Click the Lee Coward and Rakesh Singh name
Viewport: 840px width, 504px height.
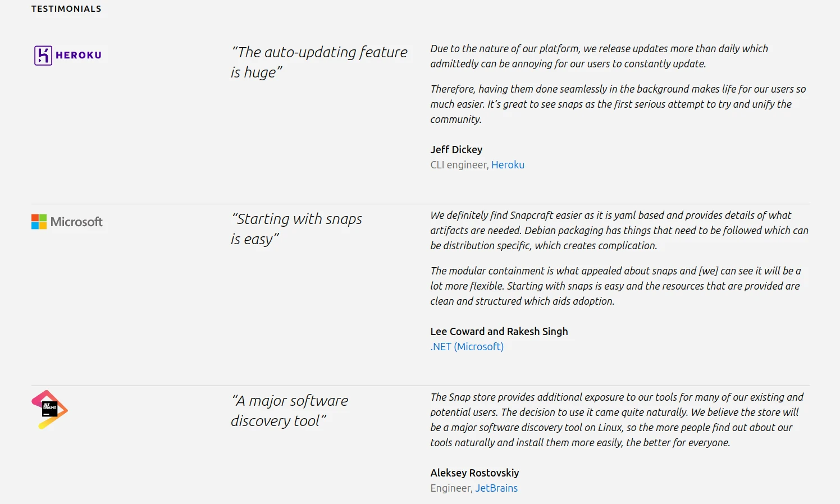click(x=499, y=332)
